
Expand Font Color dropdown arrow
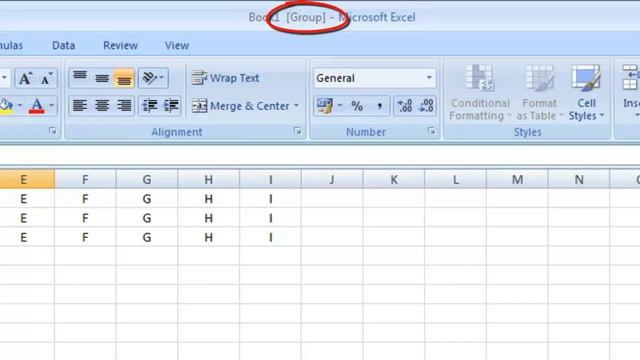point(52,106)
